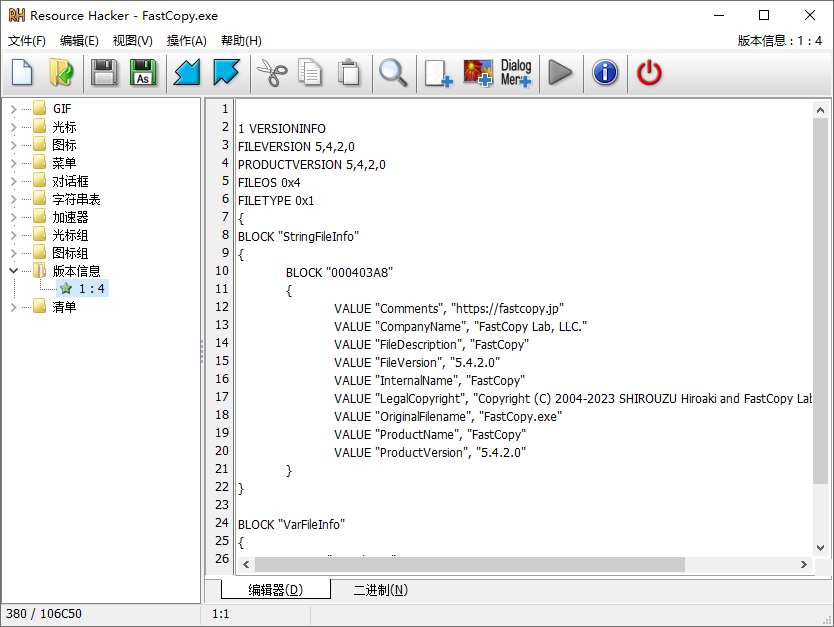Click the "LegalCopyright" value line
834x627 pixels.
pos(573,399)
